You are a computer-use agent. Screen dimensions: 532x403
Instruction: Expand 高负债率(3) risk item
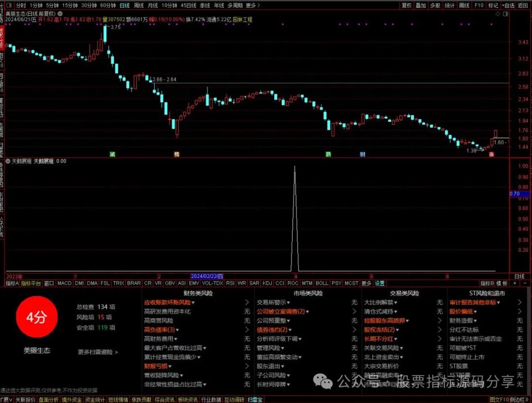[161, 330]
